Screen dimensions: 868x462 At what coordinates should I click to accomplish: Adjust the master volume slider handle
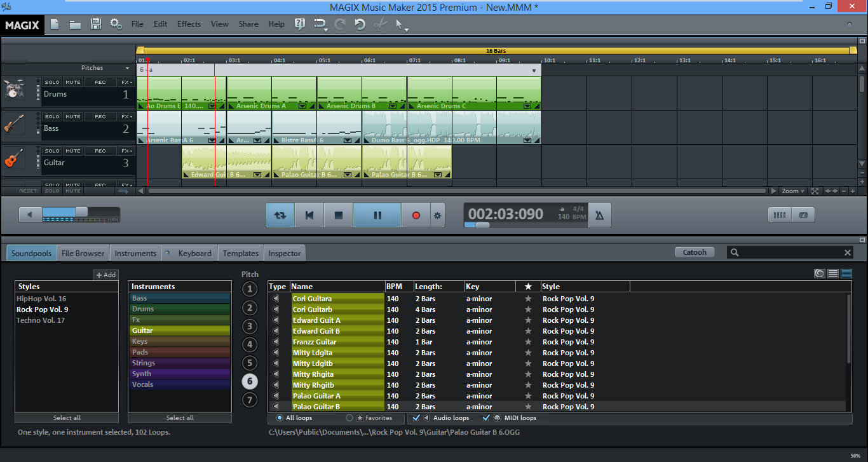pyautogui.click(x=81, y=212)
